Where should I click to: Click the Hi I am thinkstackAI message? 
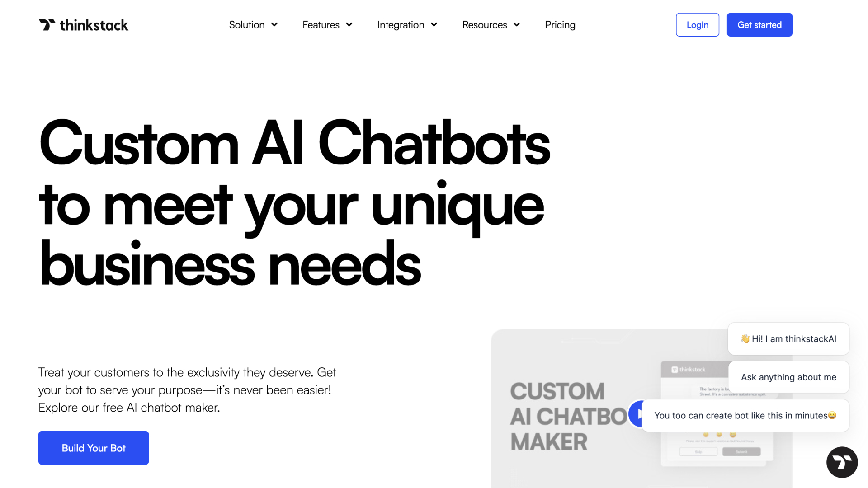pos(788,338)
